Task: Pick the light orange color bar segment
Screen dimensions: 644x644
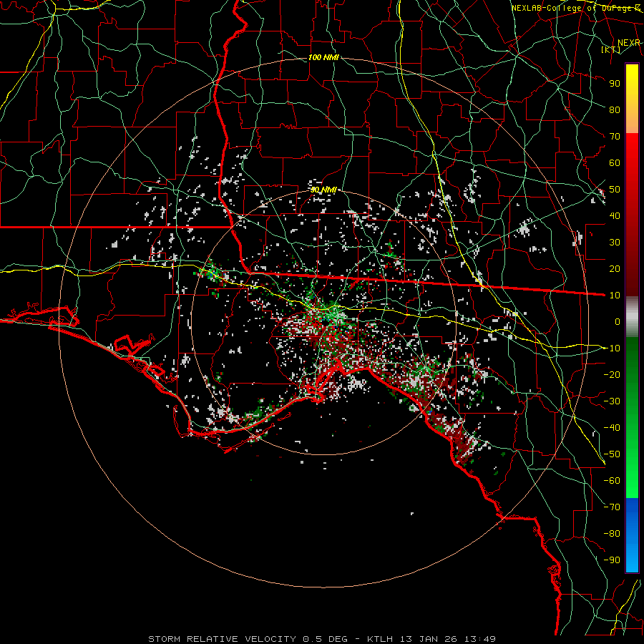Action: click(x=632, y=119)
